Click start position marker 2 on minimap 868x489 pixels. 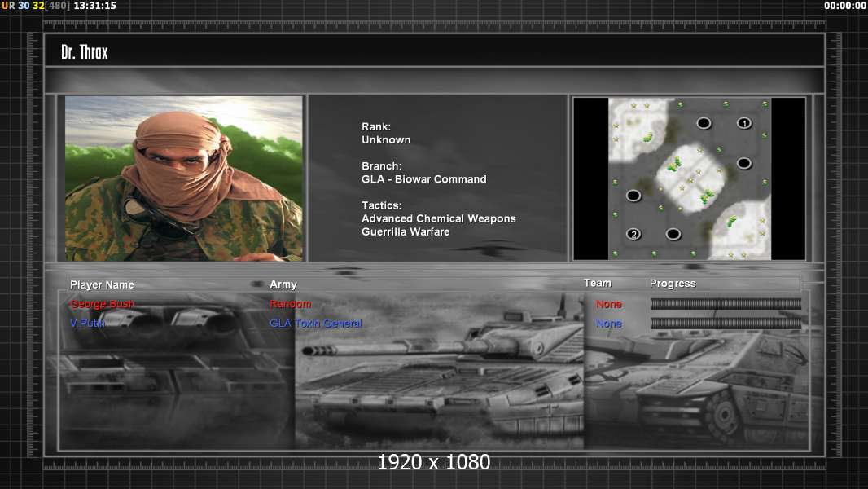pyautogui.click(x=633, y=234)
